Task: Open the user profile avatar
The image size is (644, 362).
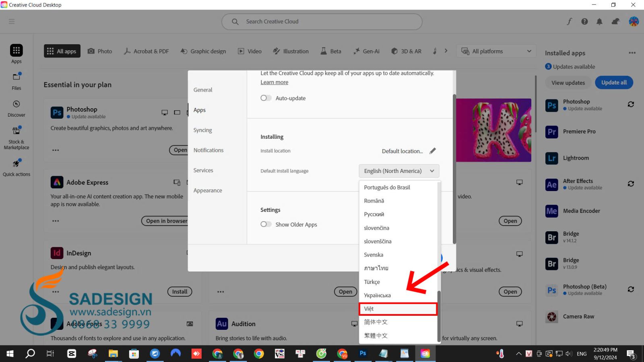Action: (x=634, y=21)
